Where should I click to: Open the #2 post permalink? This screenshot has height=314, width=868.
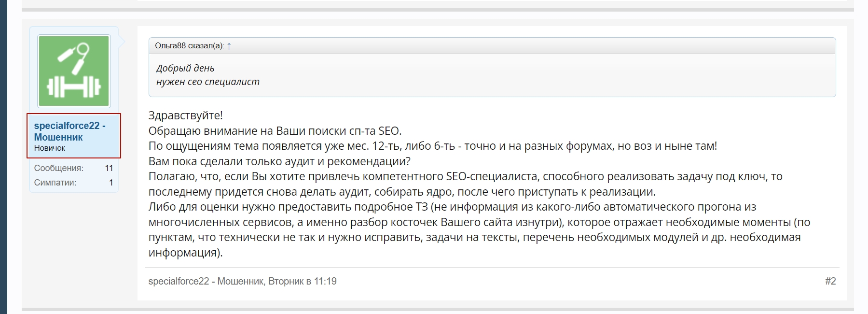[x=830, y=281]
